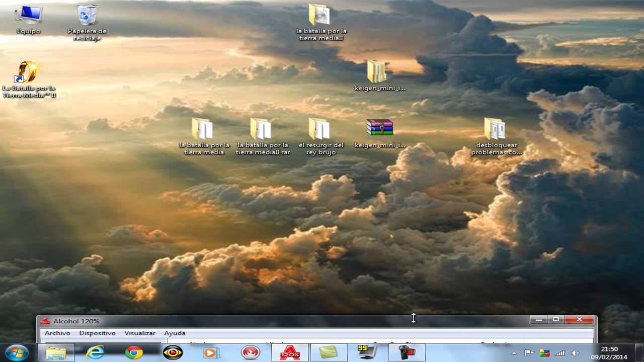
Task: Select the 'el resurgir del rey brujo' folder
Action: pyautogui.click(x=320, y=136)
